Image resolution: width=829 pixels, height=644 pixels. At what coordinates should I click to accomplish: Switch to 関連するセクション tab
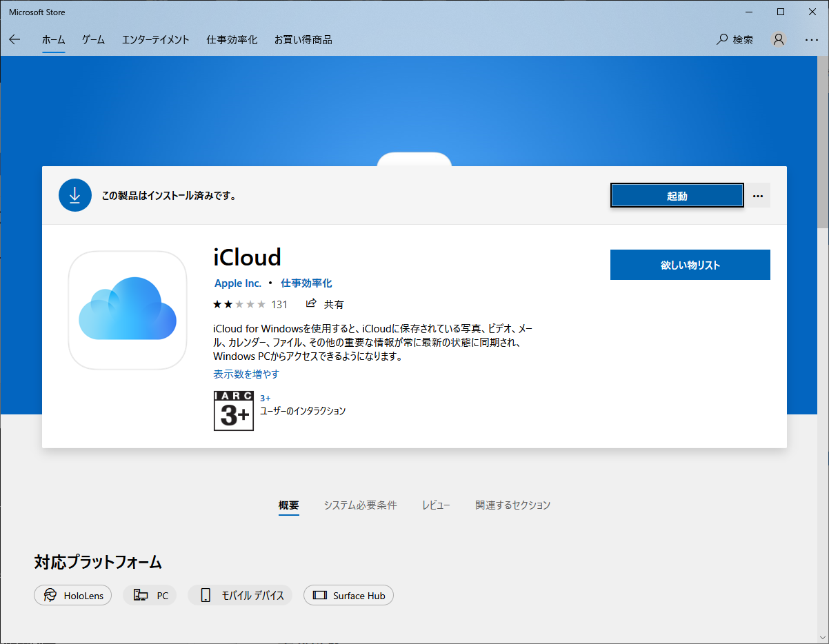click(x=512, y=505)
